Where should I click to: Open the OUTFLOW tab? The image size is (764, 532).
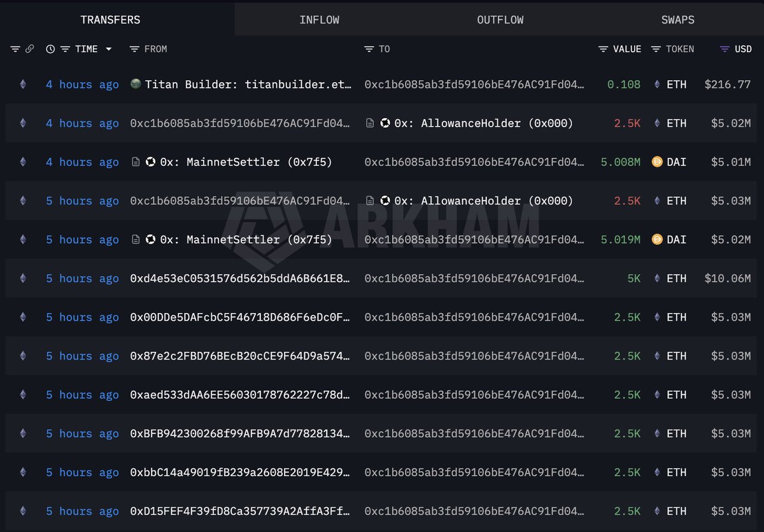(500, 20)
